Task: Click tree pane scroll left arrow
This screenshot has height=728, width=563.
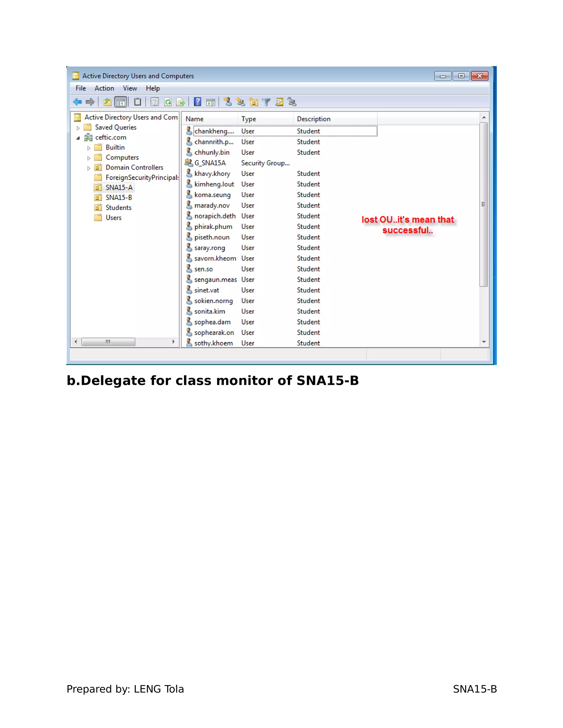Action: (x=76, y=342)
